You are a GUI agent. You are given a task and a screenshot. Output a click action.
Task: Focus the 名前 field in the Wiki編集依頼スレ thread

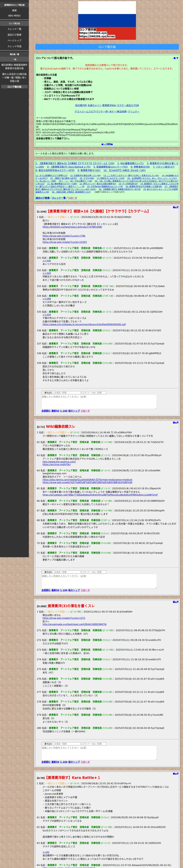68,572
